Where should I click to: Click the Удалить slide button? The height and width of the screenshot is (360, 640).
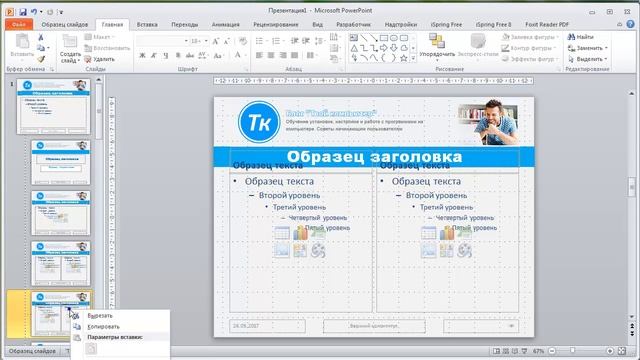(100, 59)
